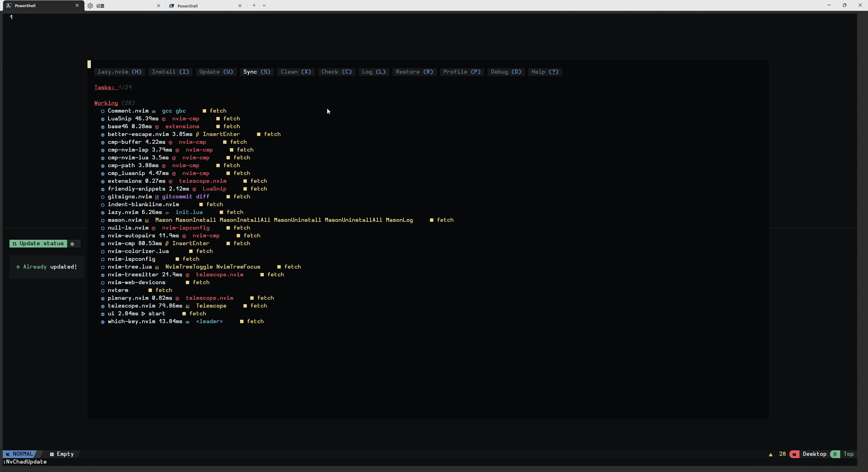Click the start triangle icon in ui row
This screenshot has height=472, width=868.
click(143, 314)
